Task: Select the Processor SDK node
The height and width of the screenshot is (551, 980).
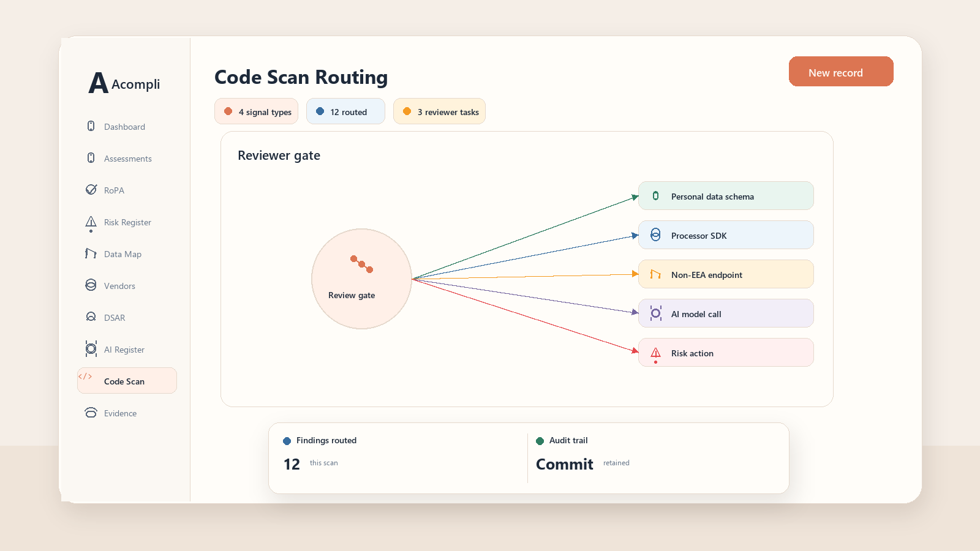Action: [x=726, y=235]
